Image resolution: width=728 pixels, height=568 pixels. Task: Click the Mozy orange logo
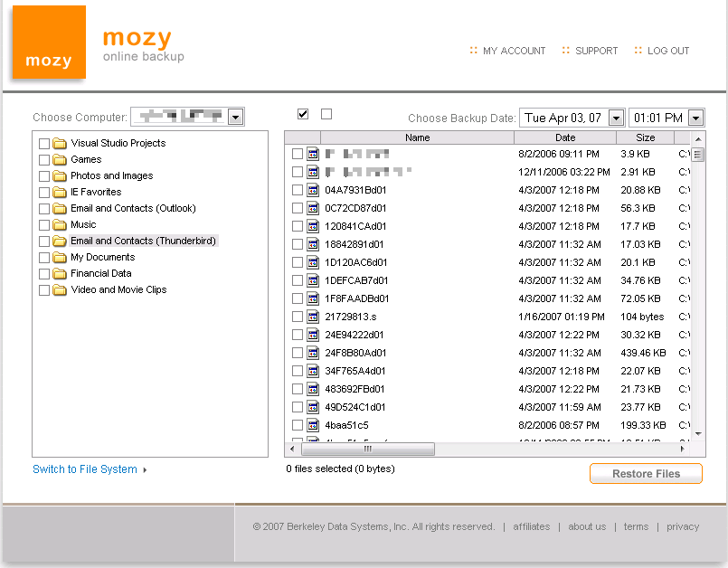49,43
